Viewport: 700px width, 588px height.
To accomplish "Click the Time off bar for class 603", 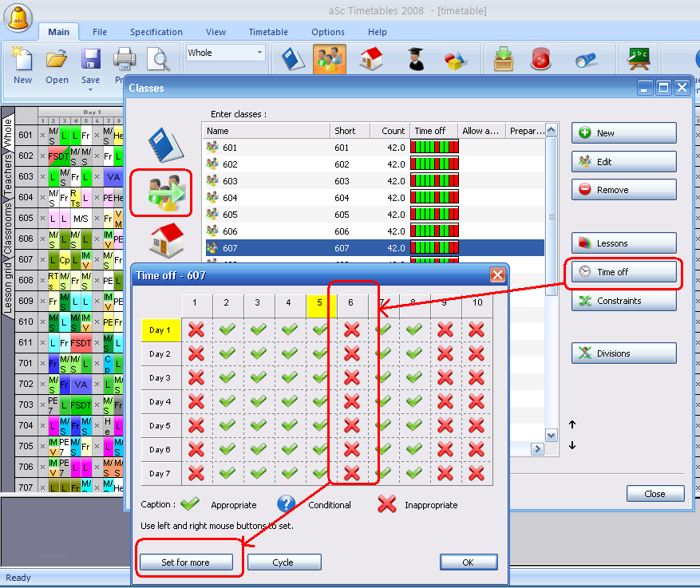I will [435, 180].
